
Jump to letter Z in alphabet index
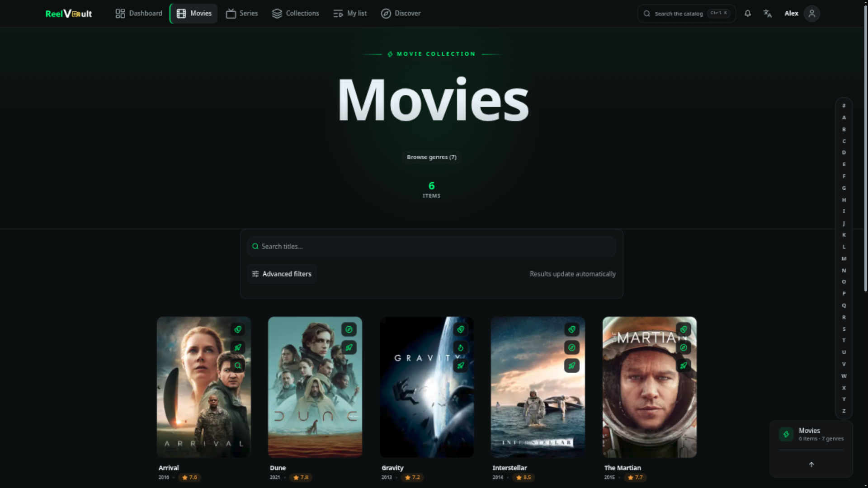point(844,411)
